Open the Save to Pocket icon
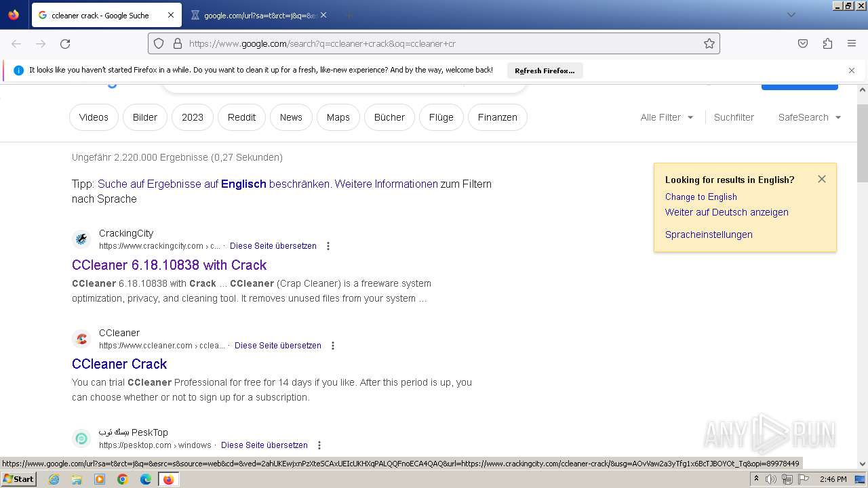This screenshot has height=488, width=868. tap(803, 43)
